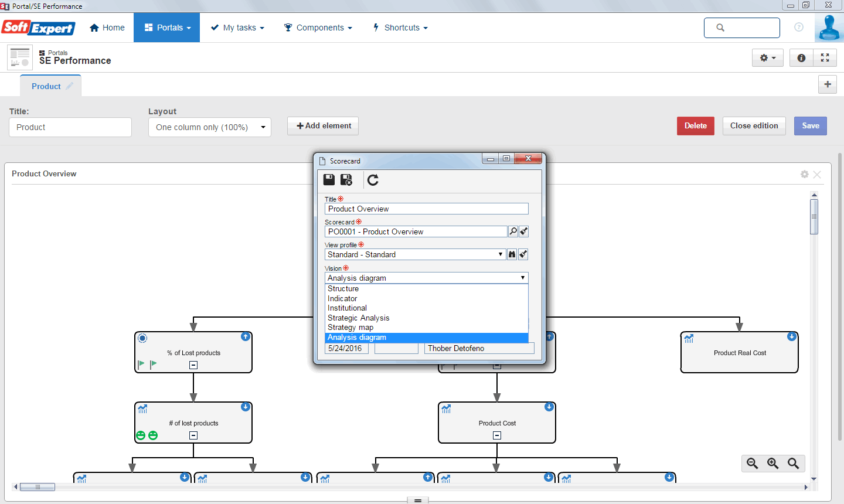Viewport: 844px width, 504px height.
Task: Click the save and exit icon in Scorecard dialog
Action: [x=346, y=180]
